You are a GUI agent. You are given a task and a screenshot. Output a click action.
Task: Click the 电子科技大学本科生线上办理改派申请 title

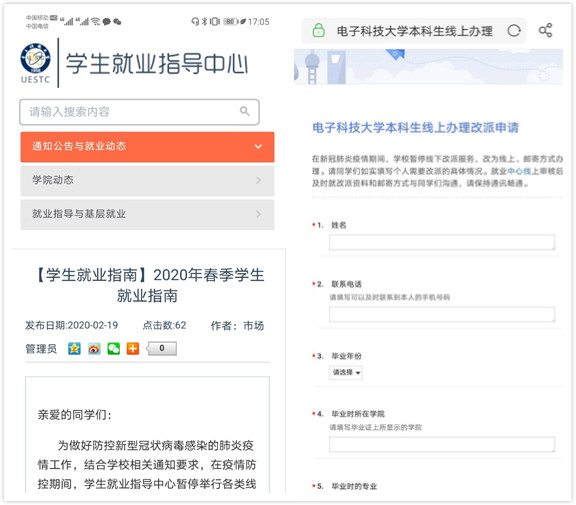(x=415, y=128)
